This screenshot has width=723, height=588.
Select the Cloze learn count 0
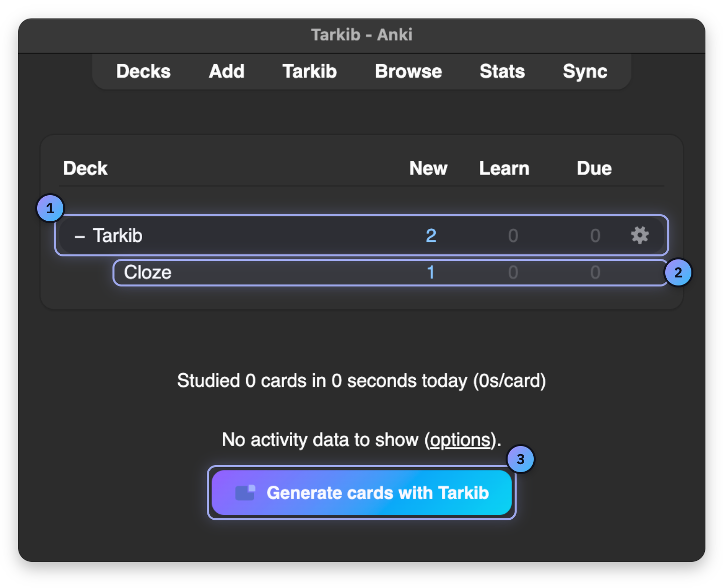[x=513, y=272]
